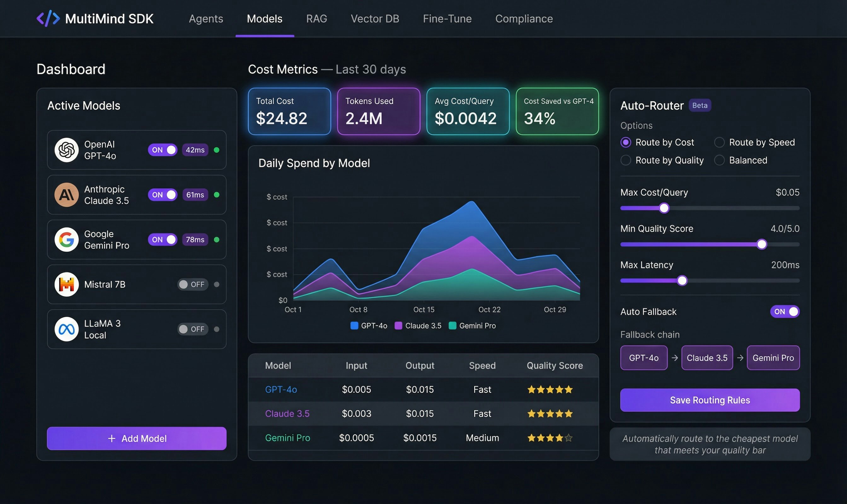Click the LLaMA 3 Local Meta icon
This screenshot has width=847, height=504.
click(66, 329)
